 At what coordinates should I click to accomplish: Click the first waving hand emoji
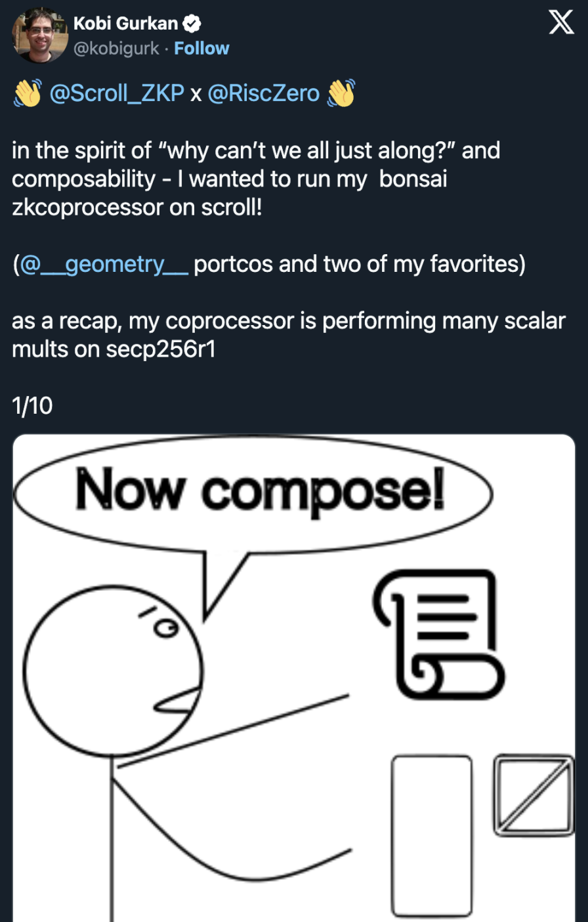28,93
